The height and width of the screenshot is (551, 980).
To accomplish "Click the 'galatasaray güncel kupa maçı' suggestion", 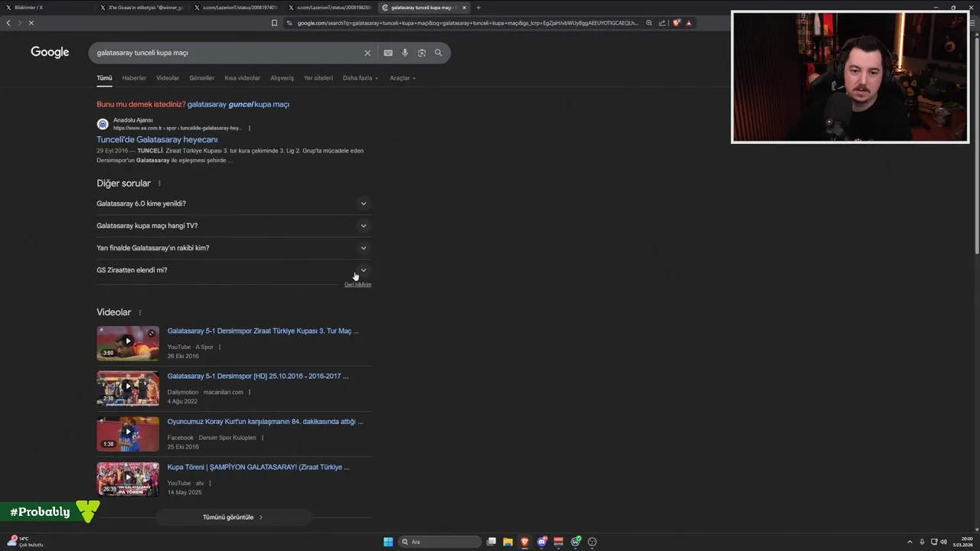I will coord(238,104).
